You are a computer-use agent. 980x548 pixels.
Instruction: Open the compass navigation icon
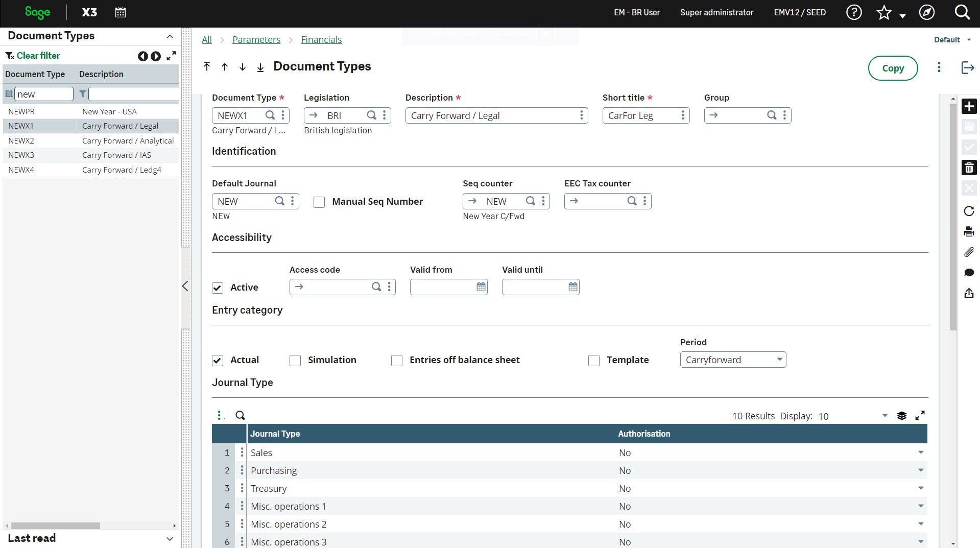(x=927, y=12)
